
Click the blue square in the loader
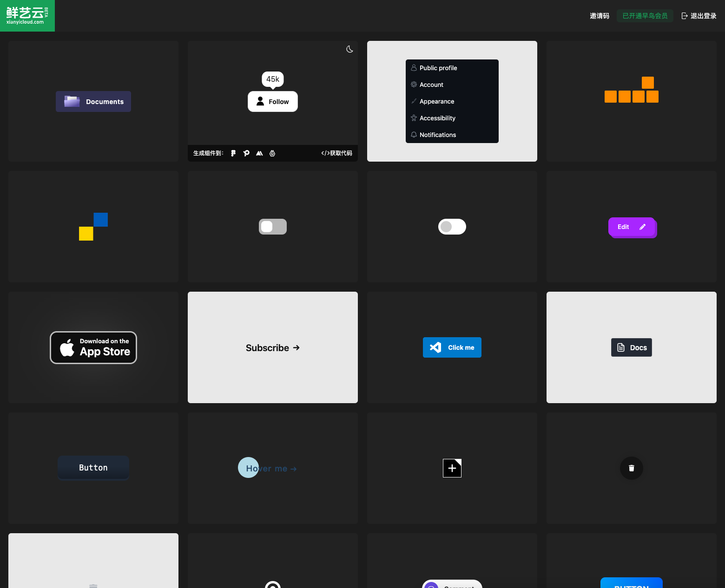[x=100, y=220]
